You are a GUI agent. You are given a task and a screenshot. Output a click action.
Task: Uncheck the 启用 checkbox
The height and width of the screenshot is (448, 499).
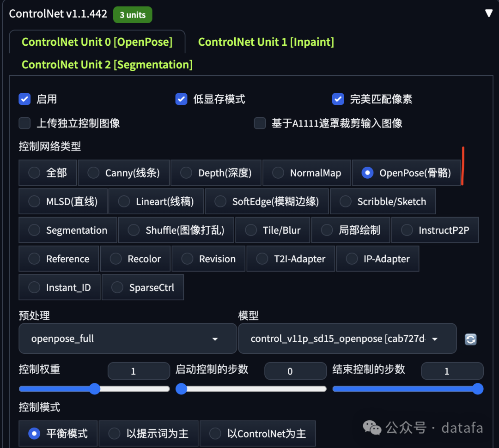[x=24, y=99]
